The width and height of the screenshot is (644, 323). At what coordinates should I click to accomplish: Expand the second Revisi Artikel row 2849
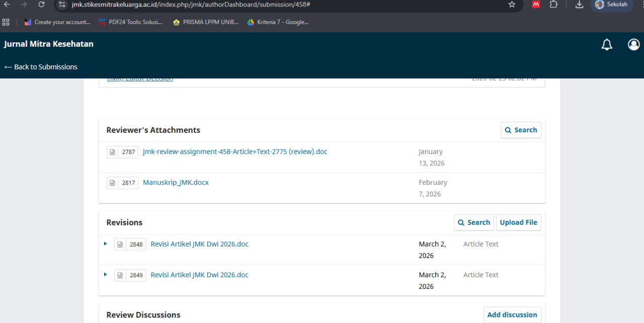[x=106, y=275]
